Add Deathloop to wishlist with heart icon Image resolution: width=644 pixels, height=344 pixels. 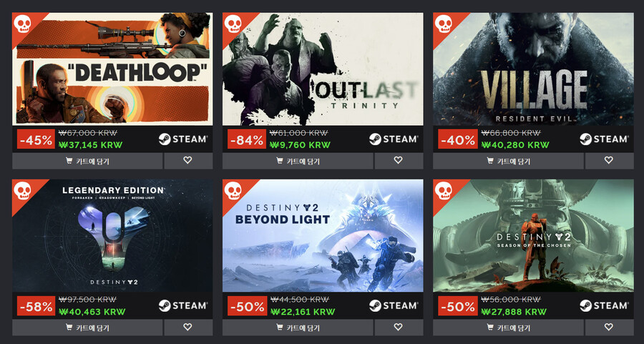[188, 161]
